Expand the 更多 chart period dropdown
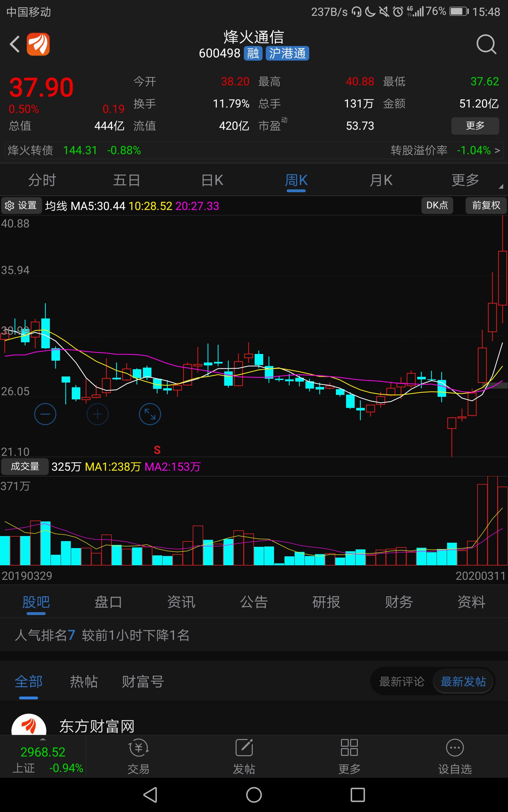Image resolution: width=508 pixels, height=812 pixels. click(466, 180)
